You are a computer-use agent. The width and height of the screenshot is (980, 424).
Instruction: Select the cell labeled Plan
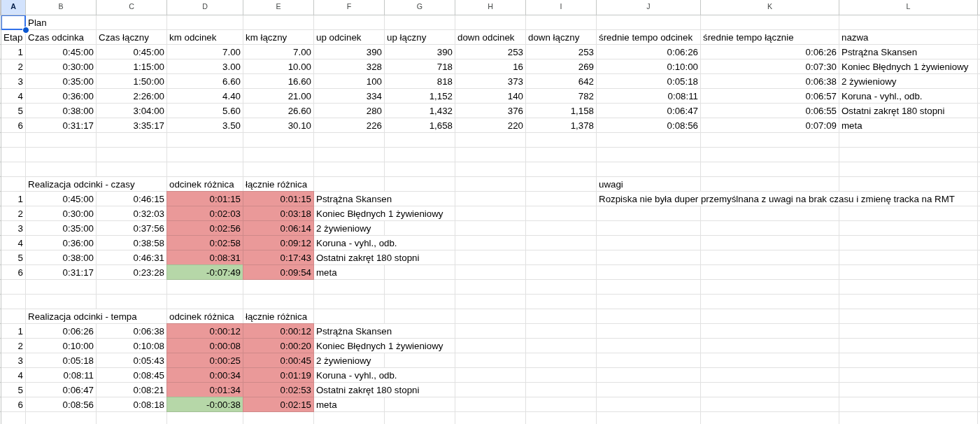(x=61, y=22)
